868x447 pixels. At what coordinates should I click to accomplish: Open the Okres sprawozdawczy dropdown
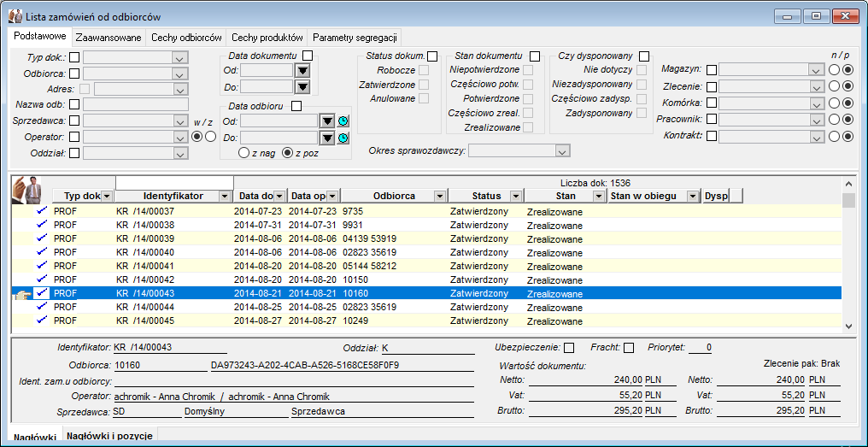click(x=562, y=151)
